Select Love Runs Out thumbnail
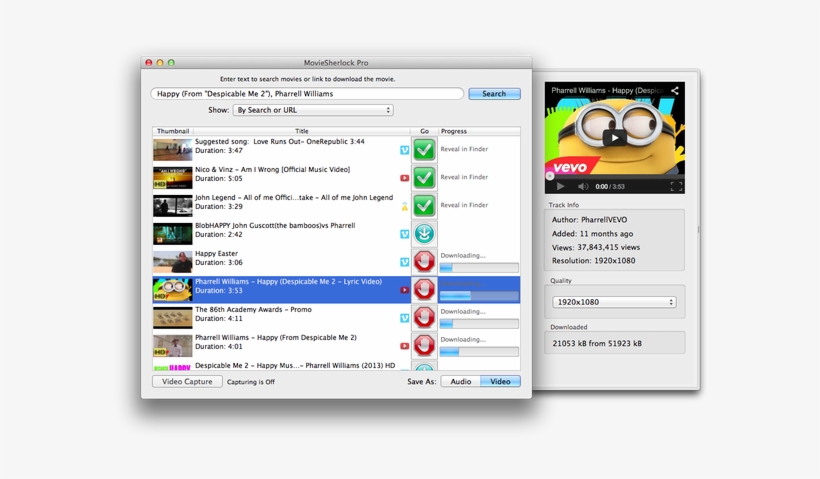 [173, 150]
